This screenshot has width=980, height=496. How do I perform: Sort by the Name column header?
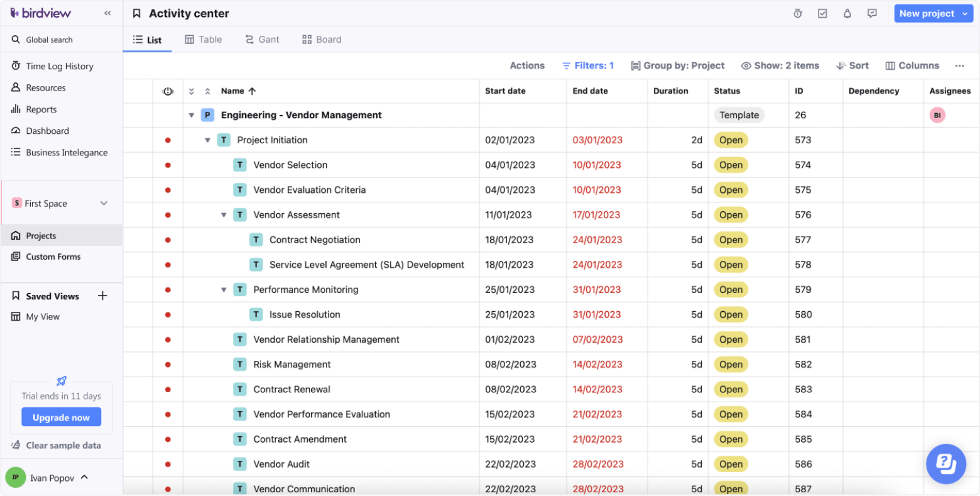point(238,91)
